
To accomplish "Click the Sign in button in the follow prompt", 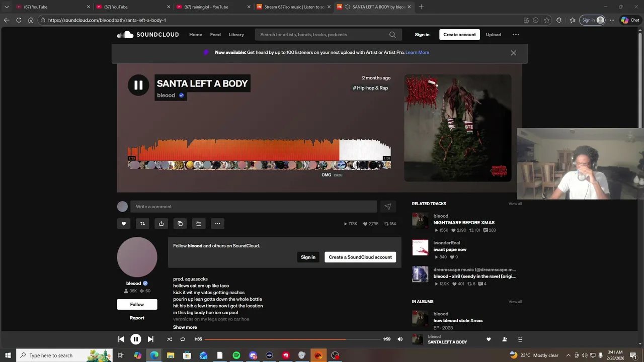I will coord(308,257).
